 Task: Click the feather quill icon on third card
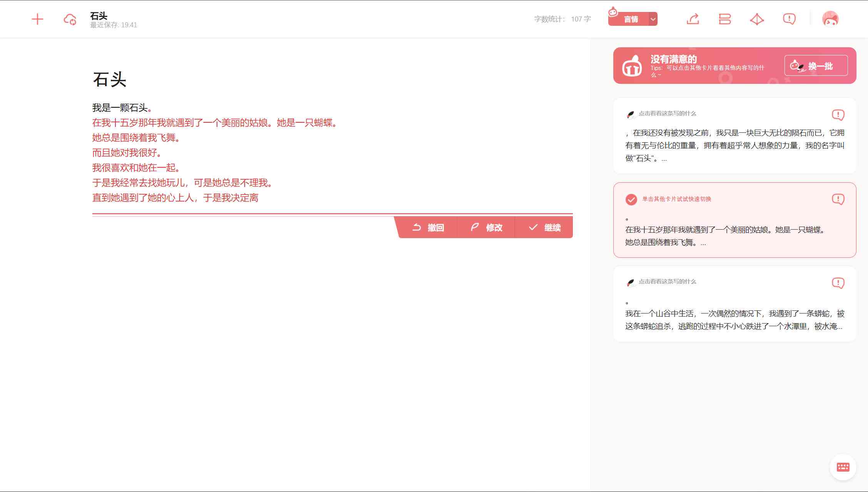tap(630, 282)
